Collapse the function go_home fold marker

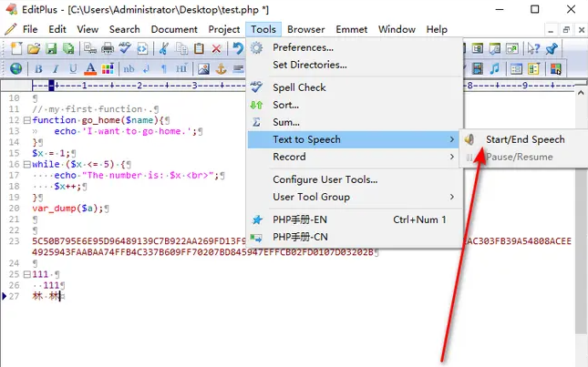(27, 120)
